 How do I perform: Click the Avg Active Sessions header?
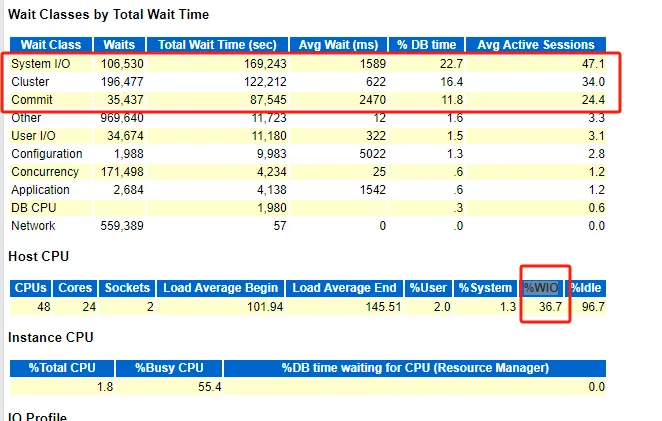[x=536, y=45]
